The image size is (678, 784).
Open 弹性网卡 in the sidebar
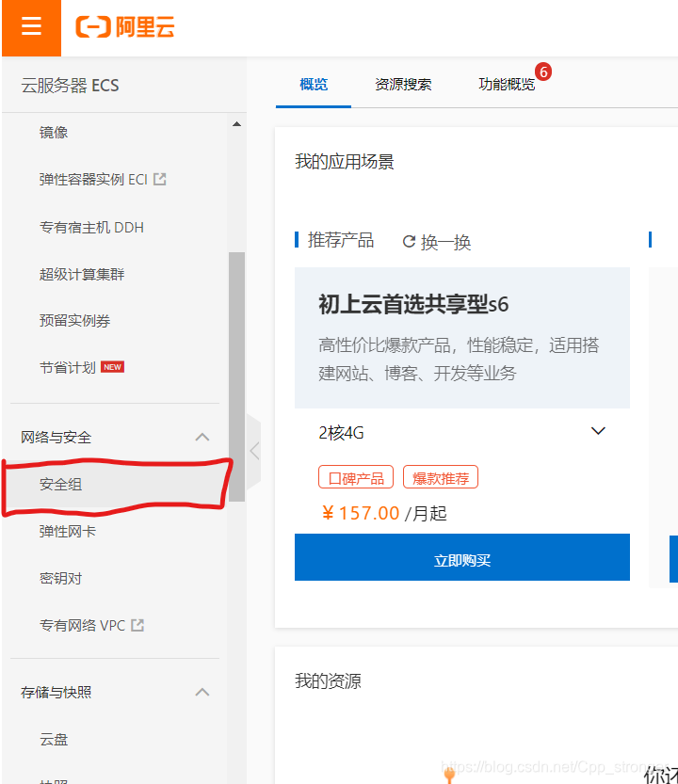click(x=68, y=531)
